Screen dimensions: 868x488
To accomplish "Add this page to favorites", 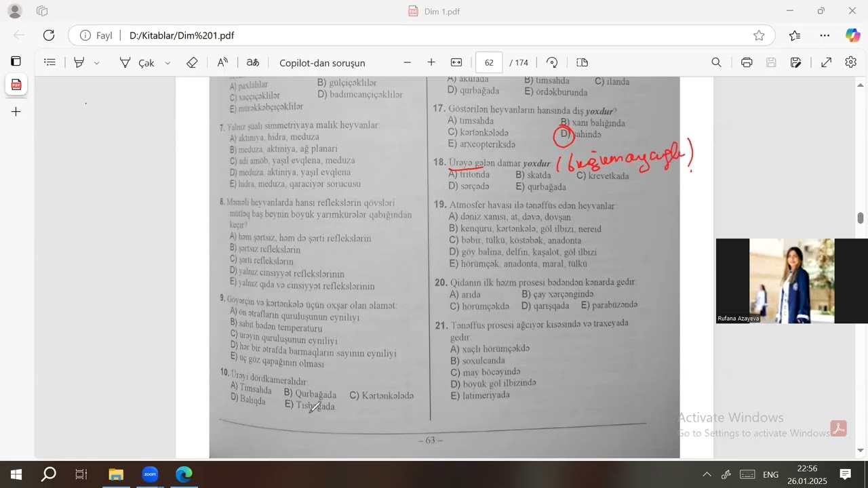I will 759,35.
